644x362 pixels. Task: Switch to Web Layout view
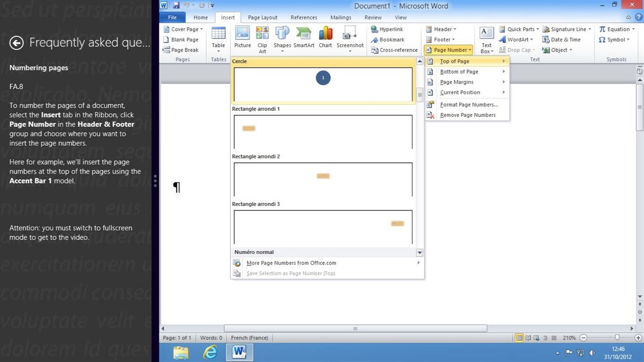(536, 338)
